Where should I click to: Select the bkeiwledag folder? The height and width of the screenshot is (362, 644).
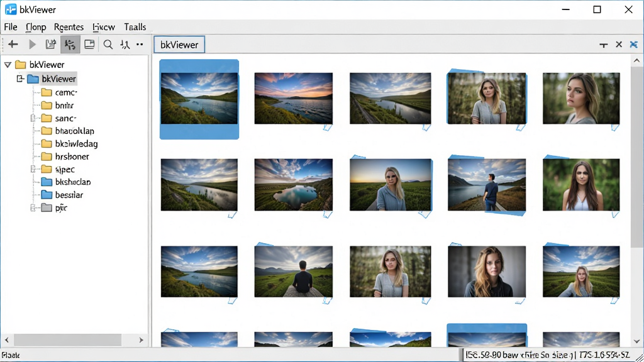(x=69, y=144)
